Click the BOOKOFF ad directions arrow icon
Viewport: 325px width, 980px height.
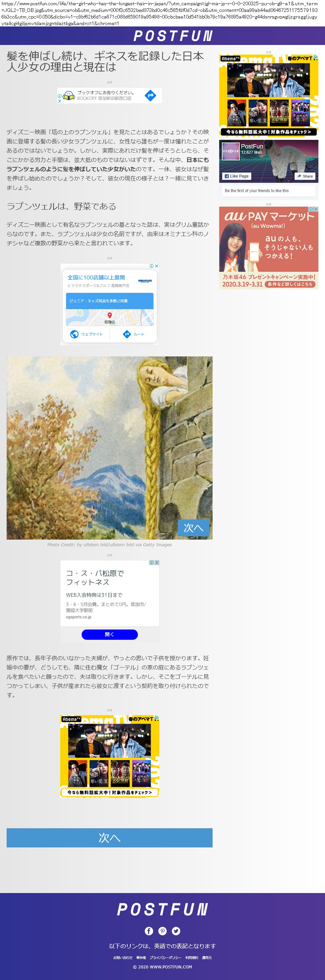[x=150, y=96]
